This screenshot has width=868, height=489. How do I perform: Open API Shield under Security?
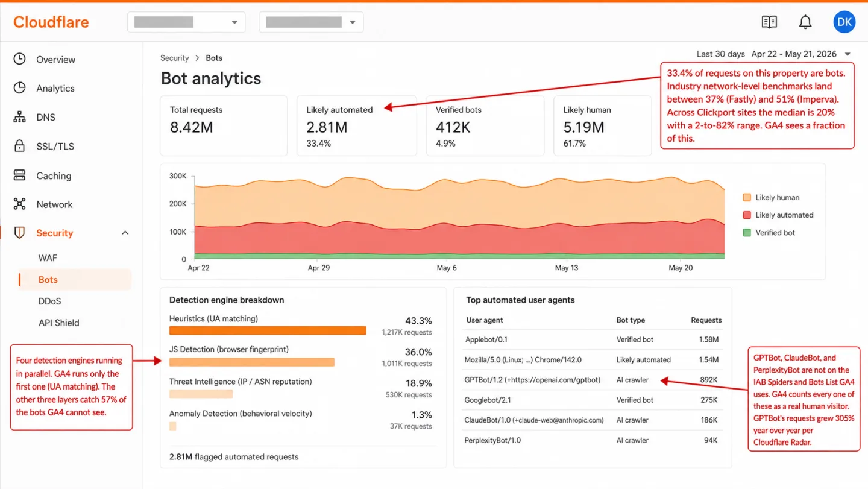59,323
